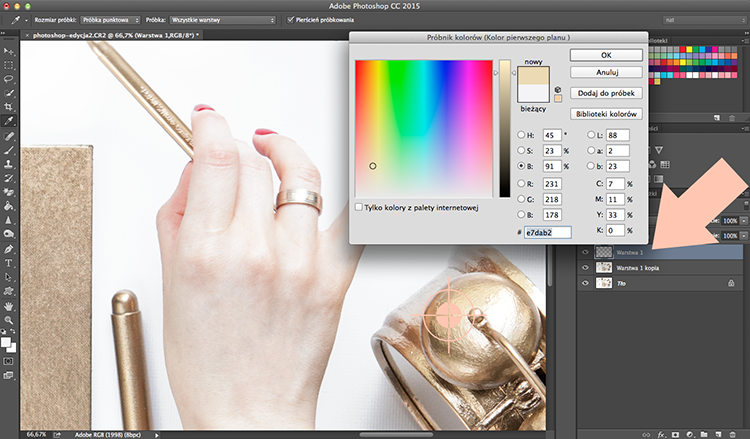
Task: Select the Dodge/Sponge tool
Action: 9,234
